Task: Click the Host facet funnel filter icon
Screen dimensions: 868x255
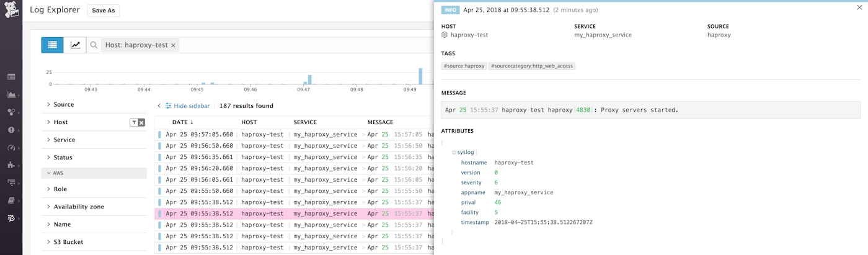Action: click(133, 123)
